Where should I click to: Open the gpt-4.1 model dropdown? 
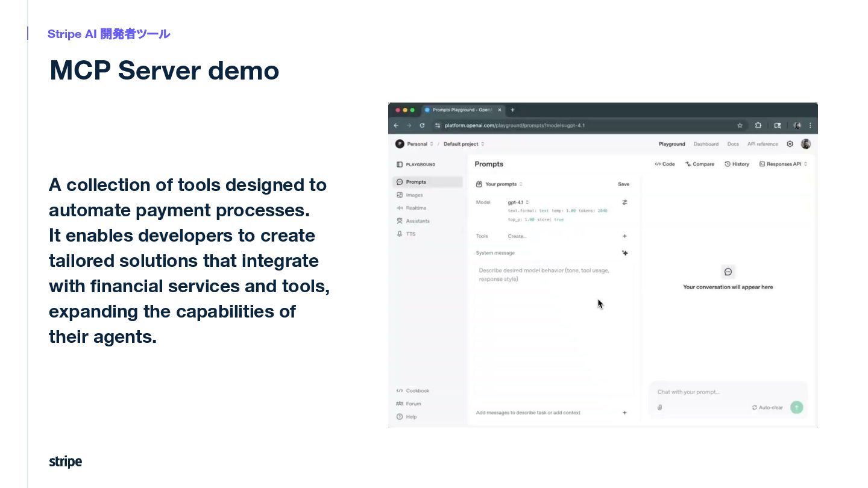coord(518,202)
